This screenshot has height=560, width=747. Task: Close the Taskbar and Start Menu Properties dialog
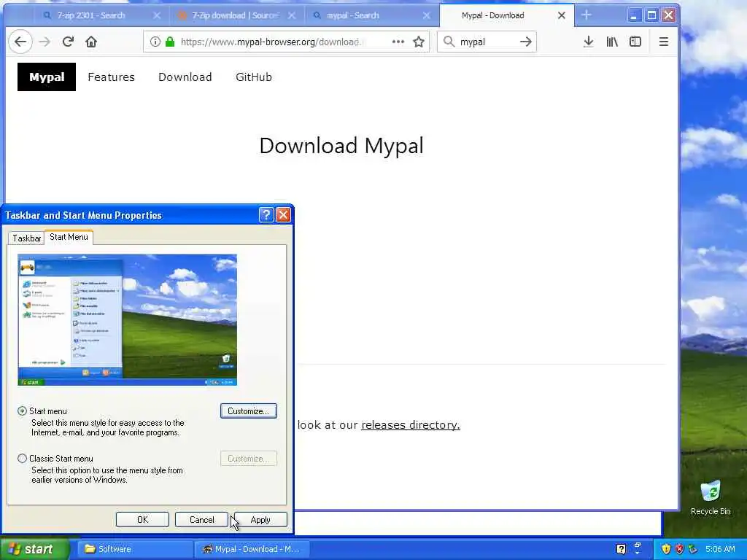pyautogui.click(x=284, y=215)
